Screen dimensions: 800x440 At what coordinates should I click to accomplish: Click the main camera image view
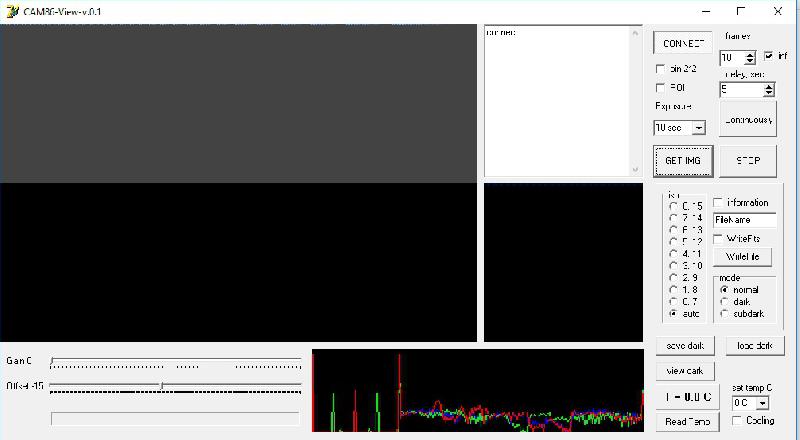(238, 183)
